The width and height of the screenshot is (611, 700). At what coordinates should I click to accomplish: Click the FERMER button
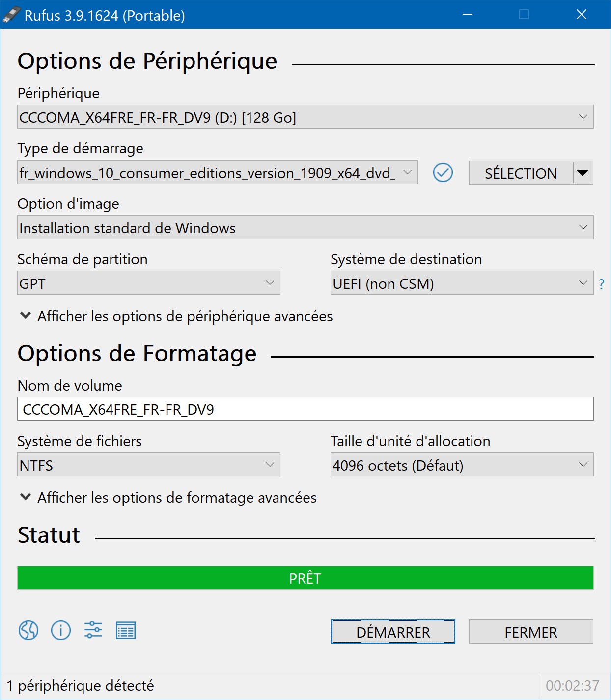click(x=531, y=632)
